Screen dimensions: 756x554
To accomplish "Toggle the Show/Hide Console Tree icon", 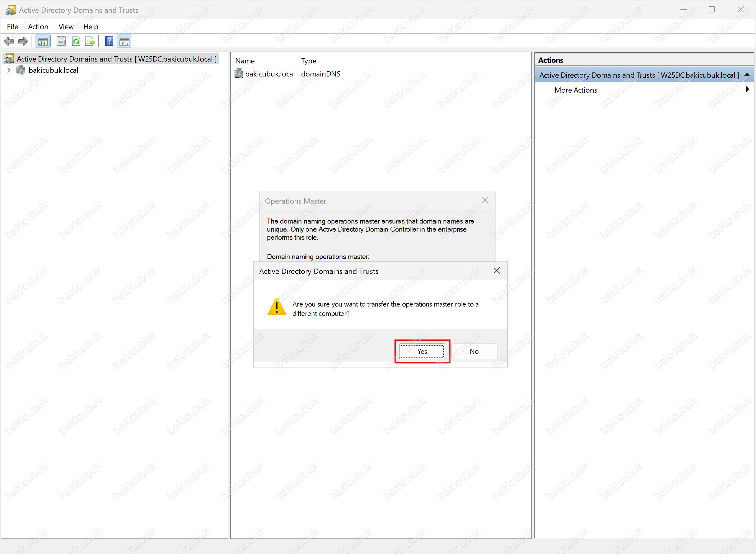I will point(43,42).
